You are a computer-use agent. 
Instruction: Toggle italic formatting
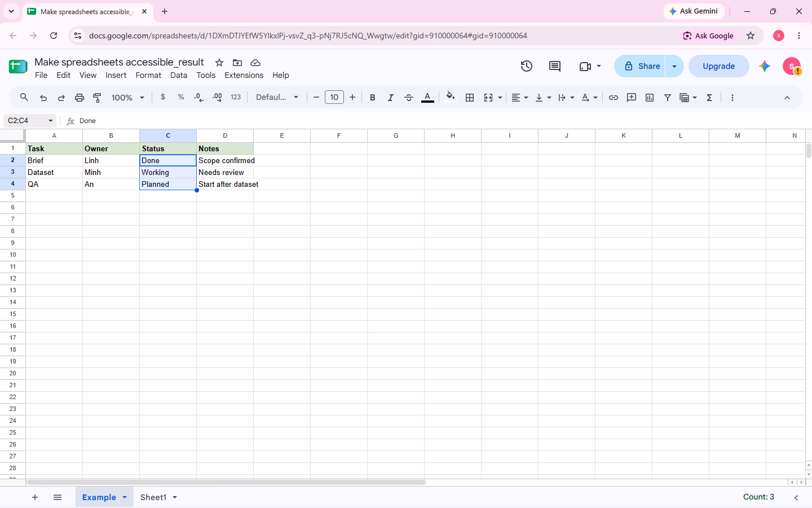391,98
